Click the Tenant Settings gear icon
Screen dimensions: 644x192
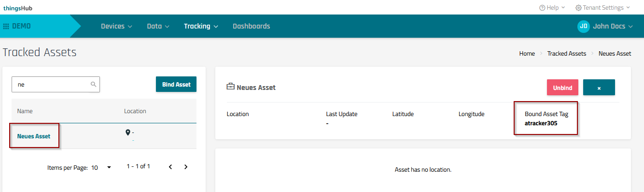tap(578, 8)
